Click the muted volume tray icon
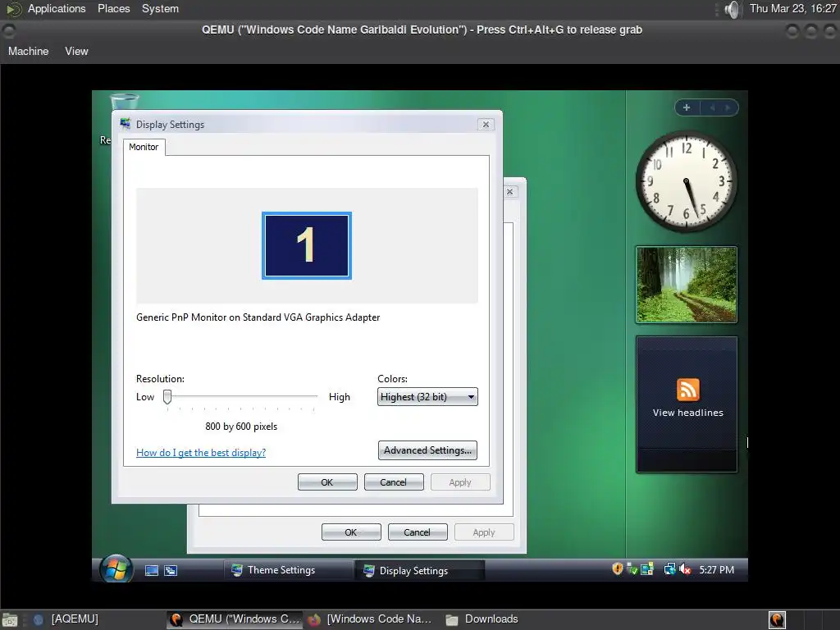 click(685, 569)
